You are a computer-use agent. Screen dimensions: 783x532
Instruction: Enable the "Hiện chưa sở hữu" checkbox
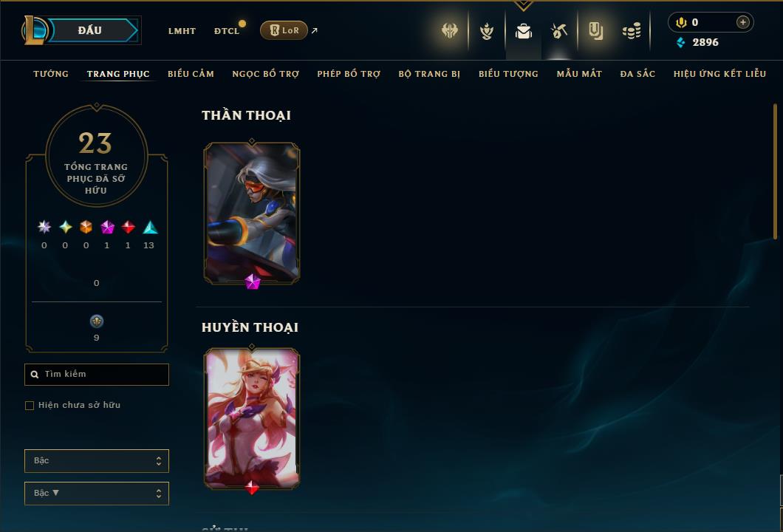[30, 405]
